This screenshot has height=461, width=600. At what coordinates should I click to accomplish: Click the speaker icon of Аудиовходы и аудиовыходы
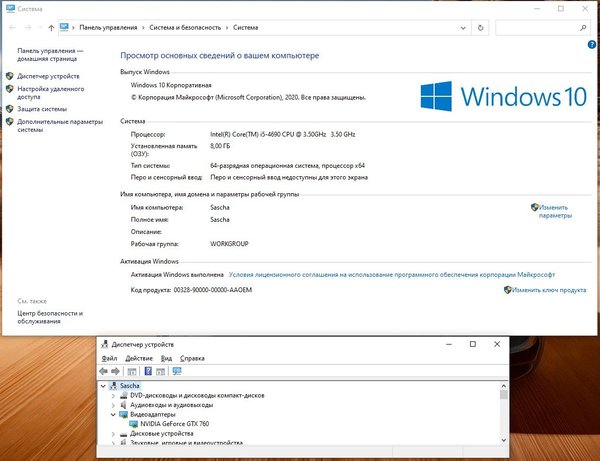click(x=123, y=405)
